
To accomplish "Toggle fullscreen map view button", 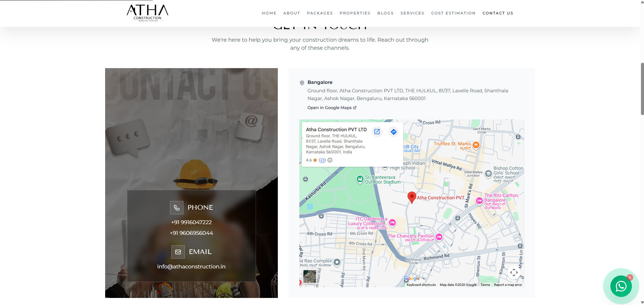I will [514, 272].
